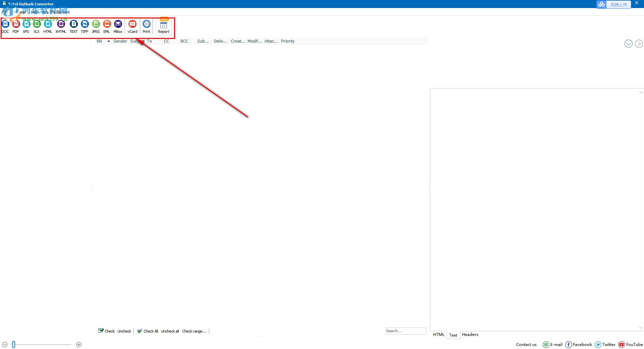644x349 pixels.
Task: Uncheck all selected messages
Action: (x=170, y=331)
